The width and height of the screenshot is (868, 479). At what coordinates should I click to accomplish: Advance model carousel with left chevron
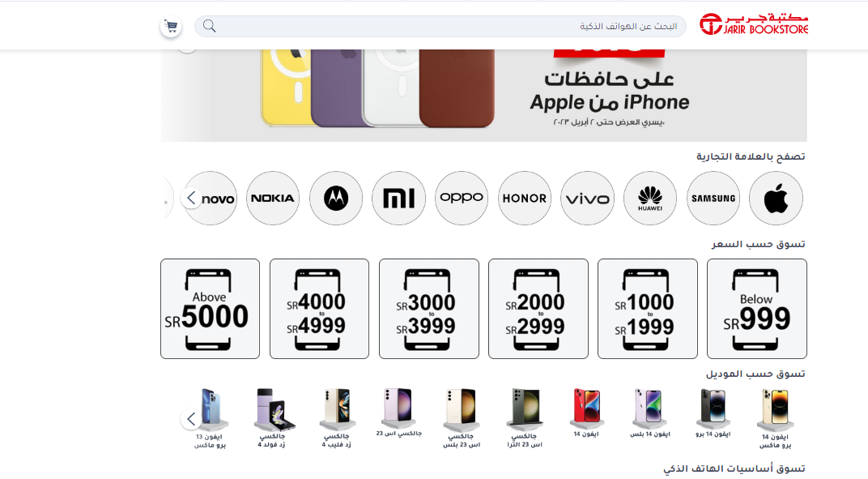coord(191,418)
